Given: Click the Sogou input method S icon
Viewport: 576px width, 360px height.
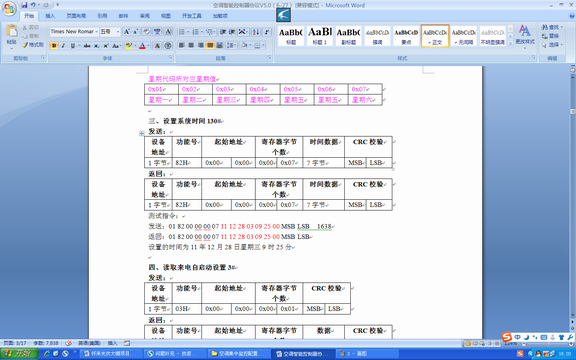Looking at the screenshot, I should coord(507,336).
